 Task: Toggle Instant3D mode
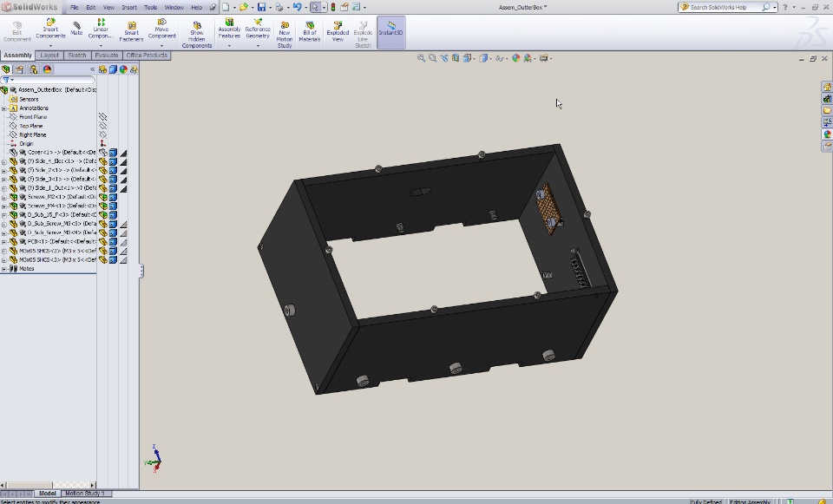391,32
